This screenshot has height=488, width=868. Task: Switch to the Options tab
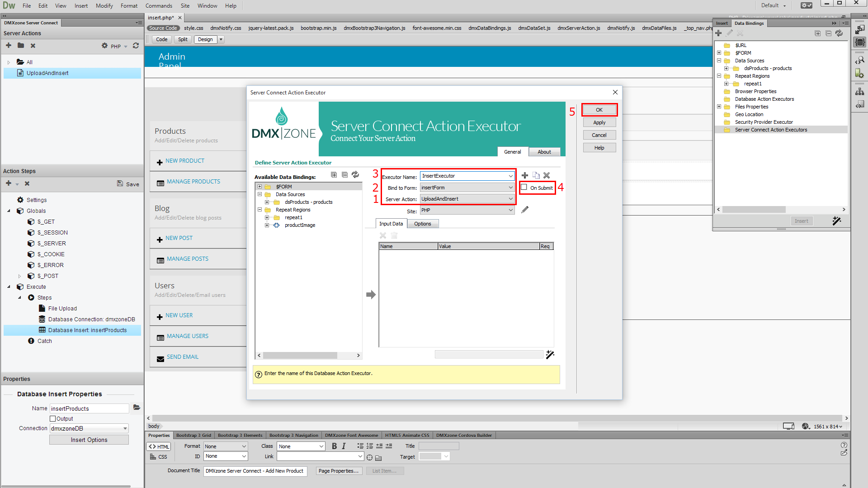[x=423, y=224]
